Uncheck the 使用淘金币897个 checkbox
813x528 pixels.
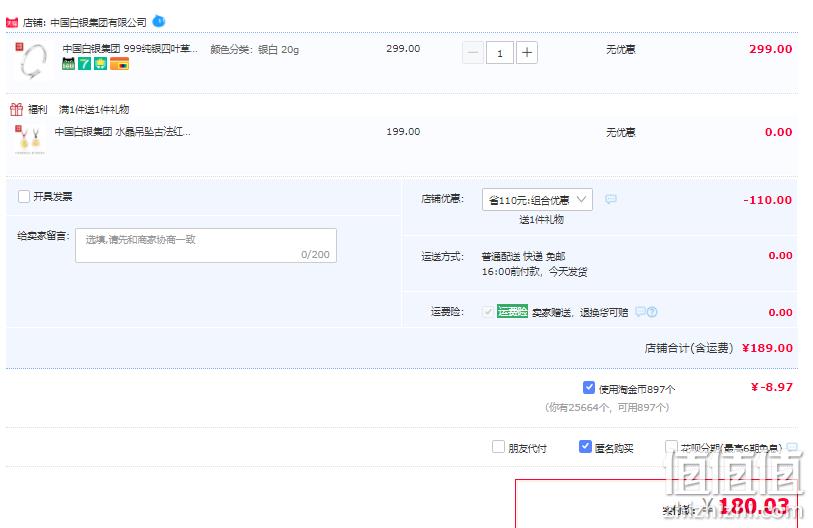[x=588, y=387]
